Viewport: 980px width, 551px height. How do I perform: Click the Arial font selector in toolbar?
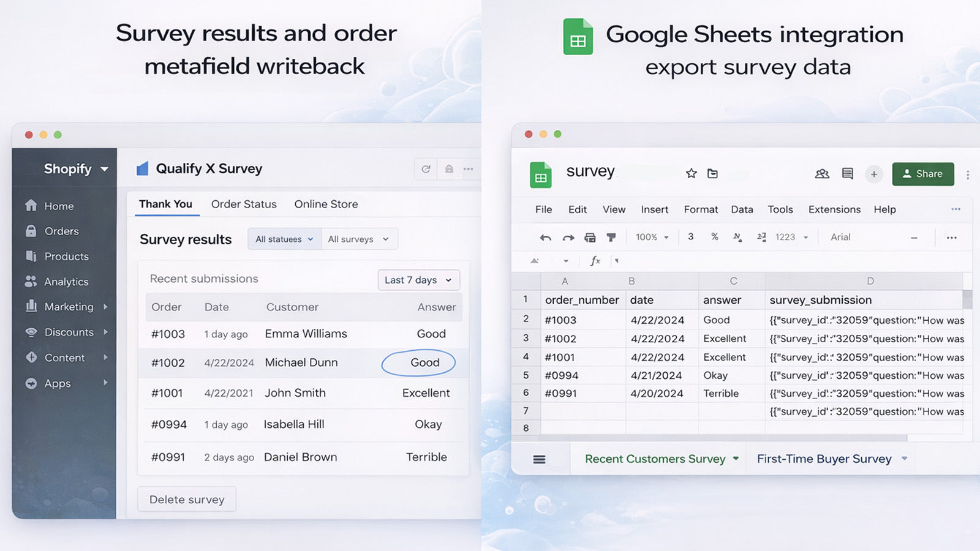[x=840, y=237]
